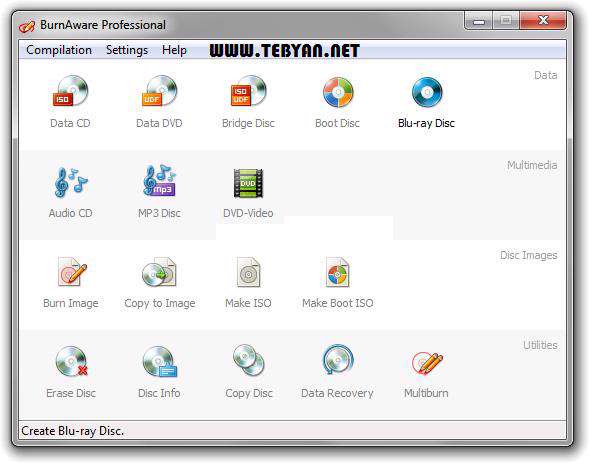This screenshot has height=463, width=589.
Task: Open the Settings menu
Action: point(127,50)
